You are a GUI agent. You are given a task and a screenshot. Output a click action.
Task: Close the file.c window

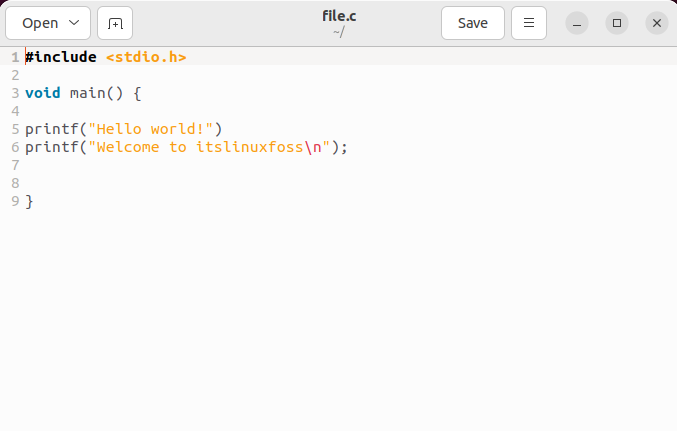tap(657, 23)
